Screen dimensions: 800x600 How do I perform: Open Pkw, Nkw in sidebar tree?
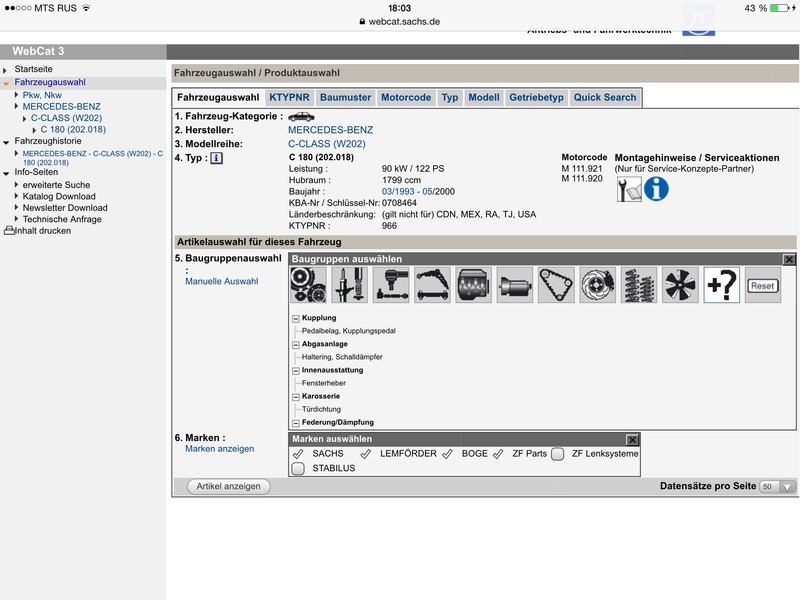42,95
